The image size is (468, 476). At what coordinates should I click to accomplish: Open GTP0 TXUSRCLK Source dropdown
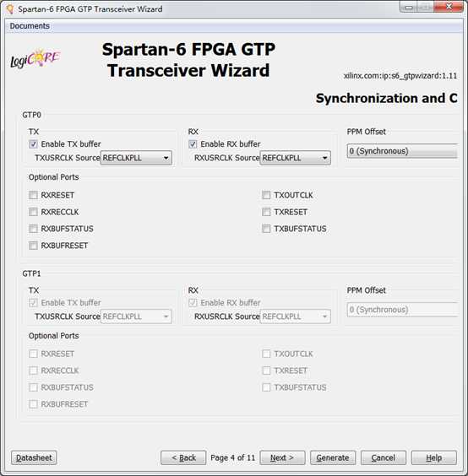[136, 158]
